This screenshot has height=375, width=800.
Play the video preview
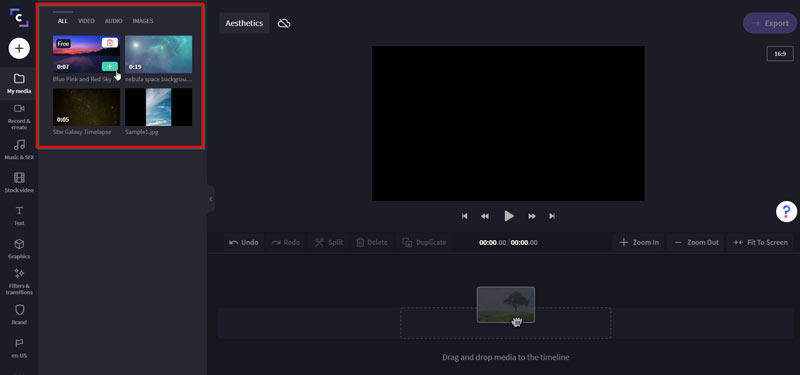[x=509, y=216]
